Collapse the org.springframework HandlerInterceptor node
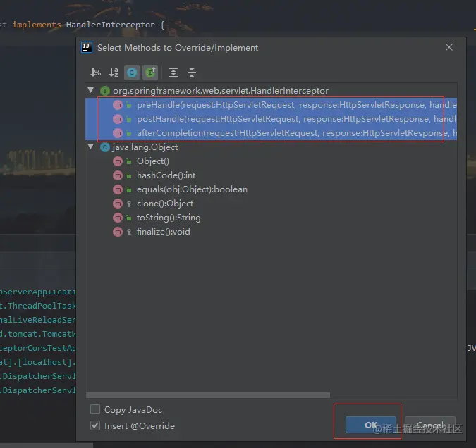 click(x=90, y=90)
